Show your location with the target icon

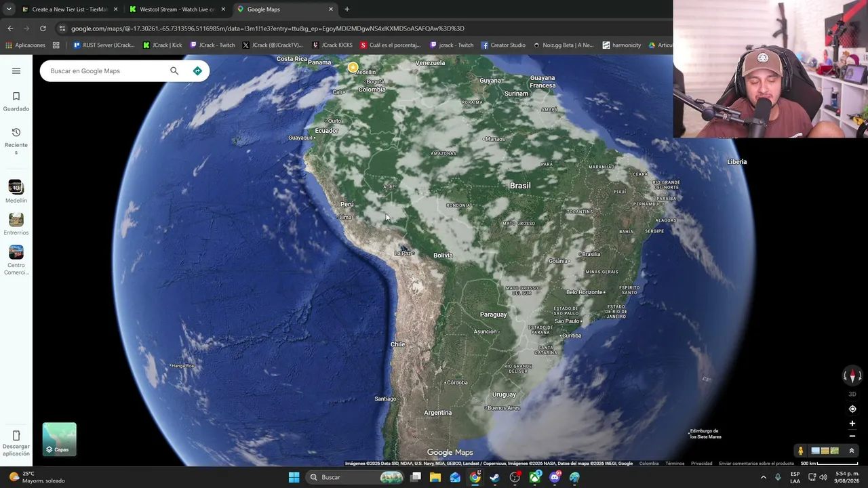(852, 409)
